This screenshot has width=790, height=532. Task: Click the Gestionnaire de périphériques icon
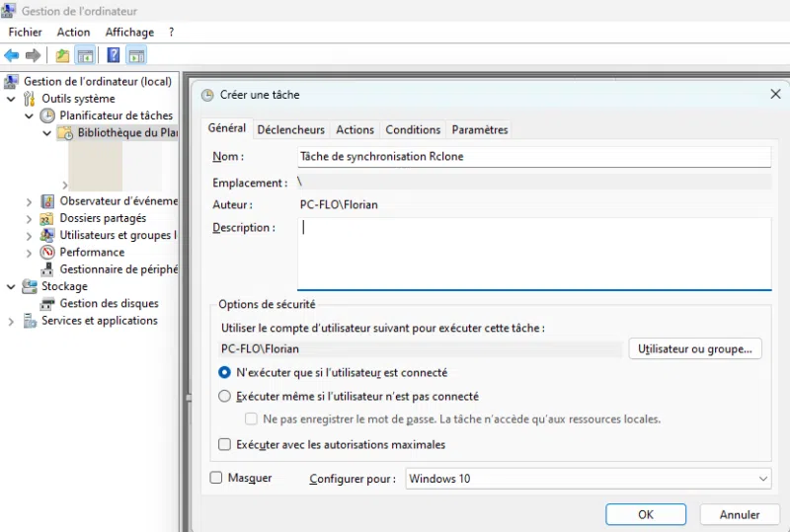pyautogui.click(x=47, y=269)
